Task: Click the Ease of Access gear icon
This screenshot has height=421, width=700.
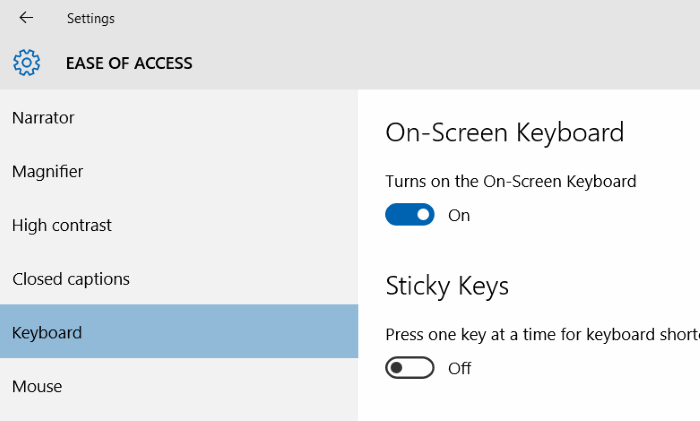Action: [x=27, y=63]
